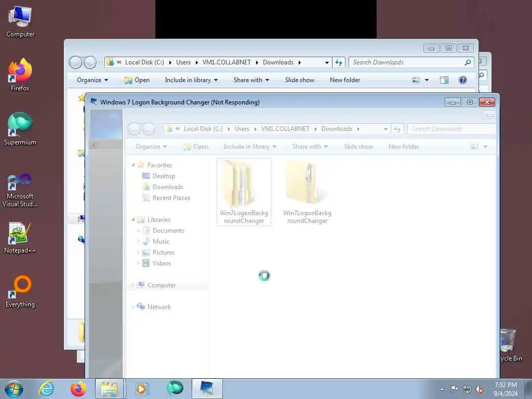Image resolution: width=532 pixels, height=399 pixels.
Task: Select the Notepad++ desktop icon
Action: pyautogui.click(x=20, y=237)
